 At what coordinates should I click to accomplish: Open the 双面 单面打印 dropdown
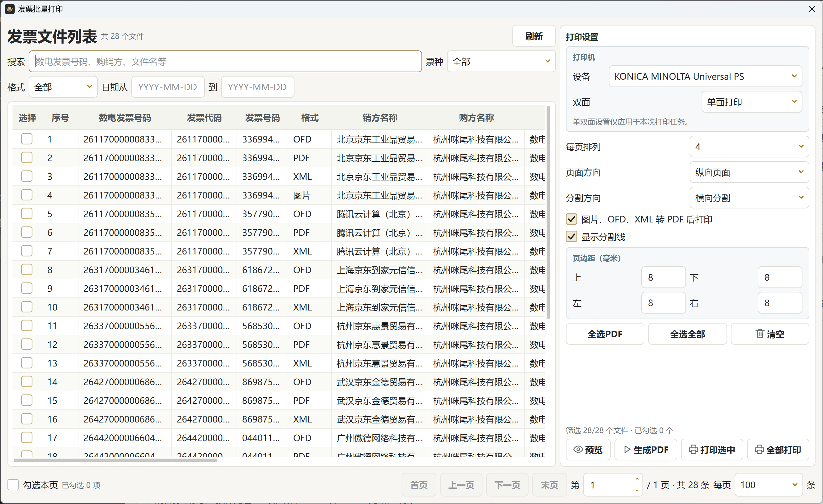tap(752, 102)
